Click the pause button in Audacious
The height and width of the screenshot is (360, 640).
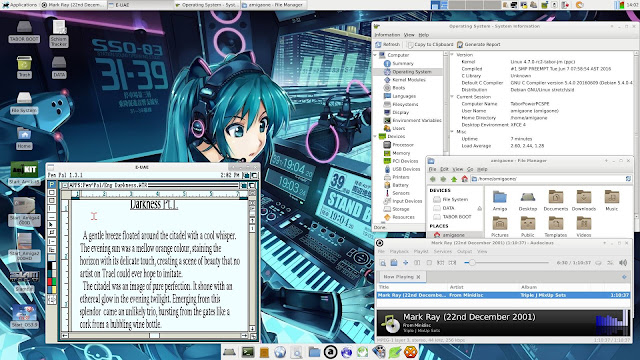(x=417, y=263)
